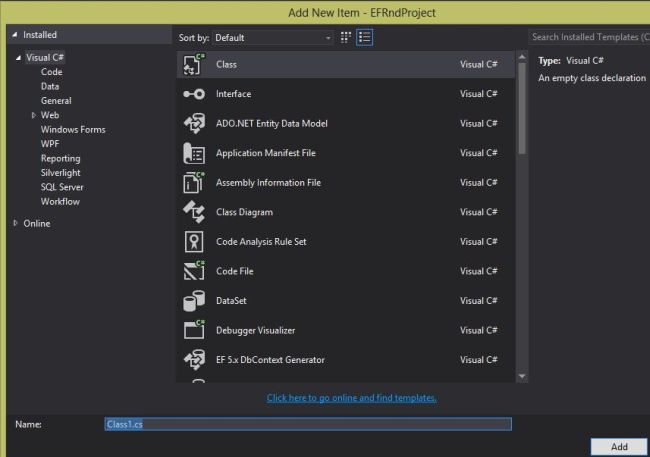Viewport: 650px width, 457px height.
Task: Click the Add button
Action: point(619,447)
